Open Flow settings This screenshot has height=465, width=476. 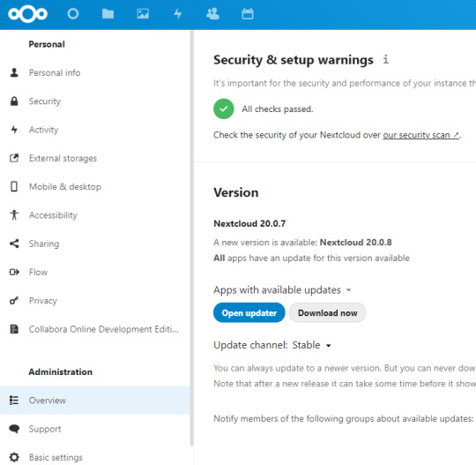coord(95,272)
